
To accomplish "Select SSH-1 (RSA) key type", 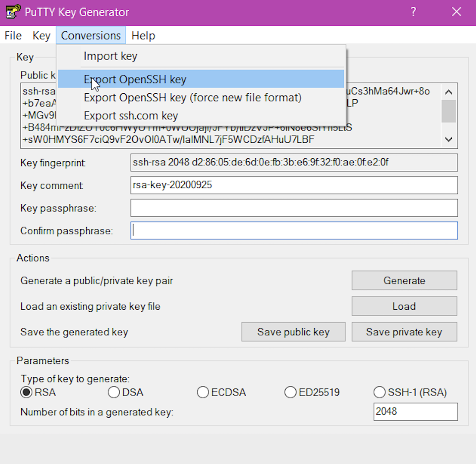I will [379, 392].
